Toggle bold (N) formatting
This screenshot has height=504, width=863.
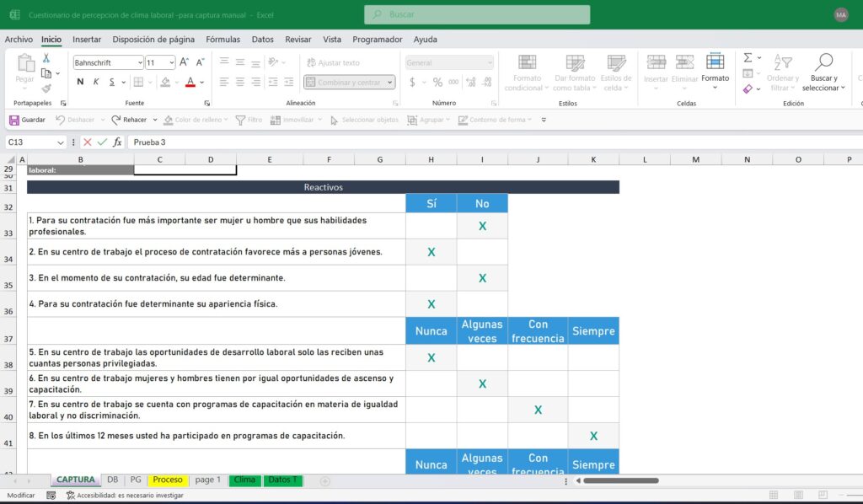[x=80, y=82]
